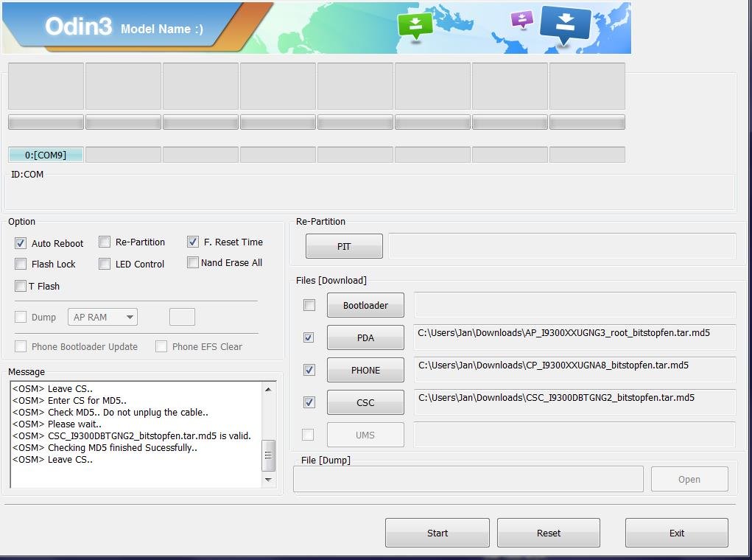Click the PHONE path with CP_I9300XXUGNA8 file

click(x=574, y=369)
